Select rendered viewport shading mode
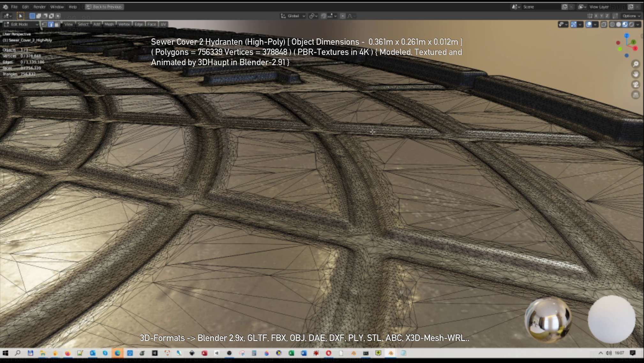 pos(631,25)
